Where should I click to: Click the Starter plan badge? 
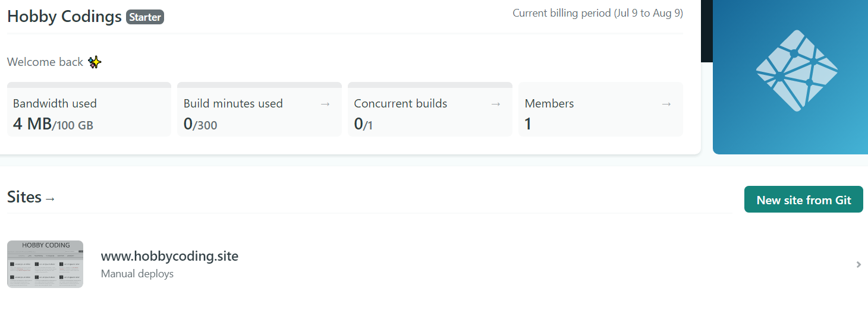pos(145,17)
